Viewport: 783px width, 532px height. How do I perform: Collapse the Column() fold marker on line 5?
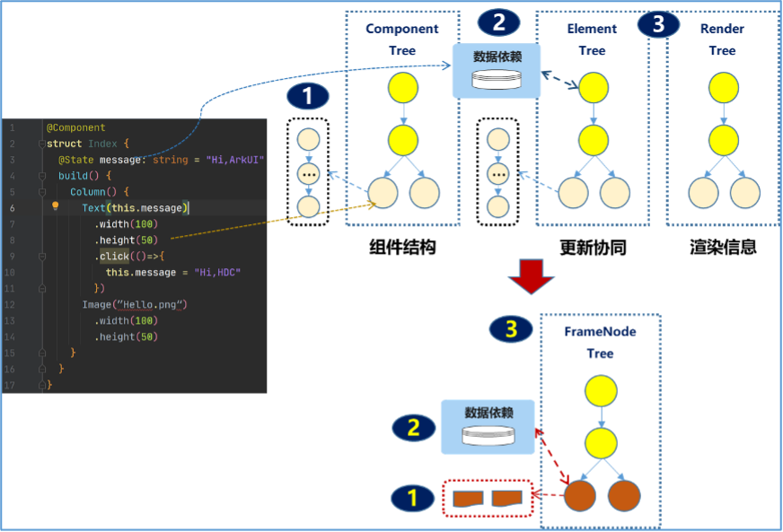click(42, 192)
